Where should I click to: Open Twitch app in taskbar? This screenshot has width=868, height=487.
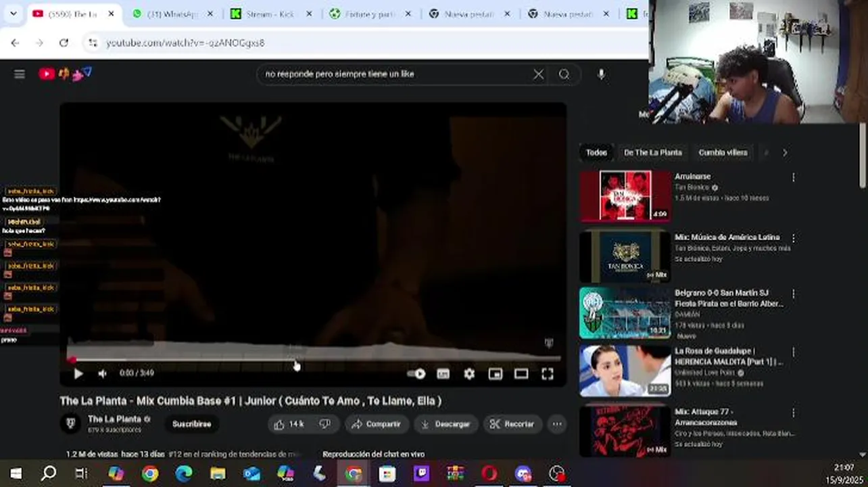pyautogui.click(x=422, y=473)
